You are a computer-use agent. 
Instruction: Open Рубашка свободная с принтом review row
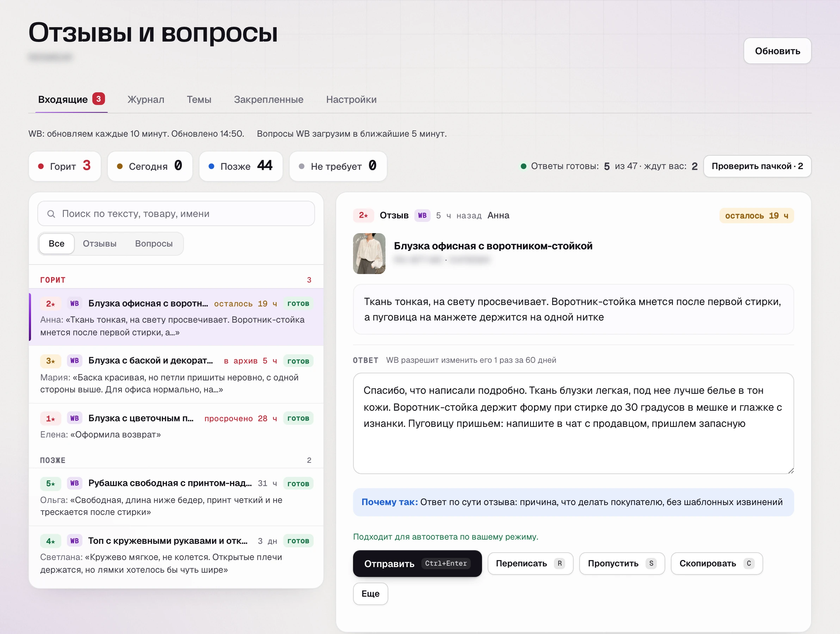point(176,497)
